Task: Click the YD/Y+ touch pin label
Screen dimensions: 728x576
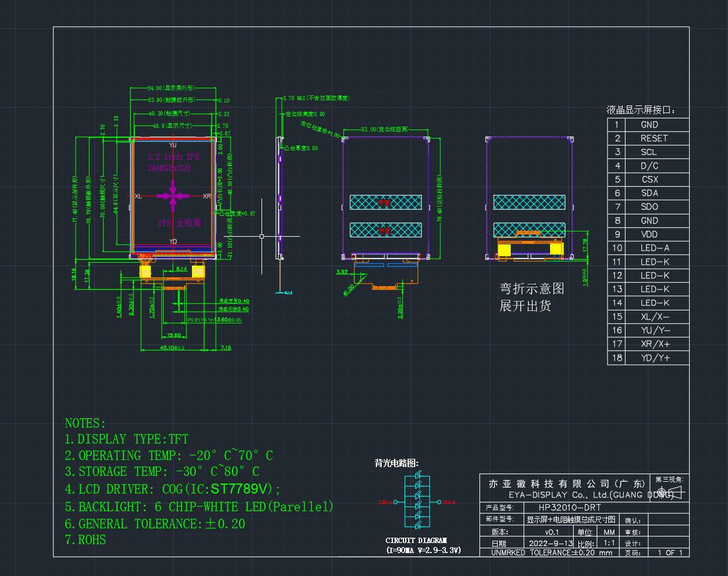Action: click(656, 358)
